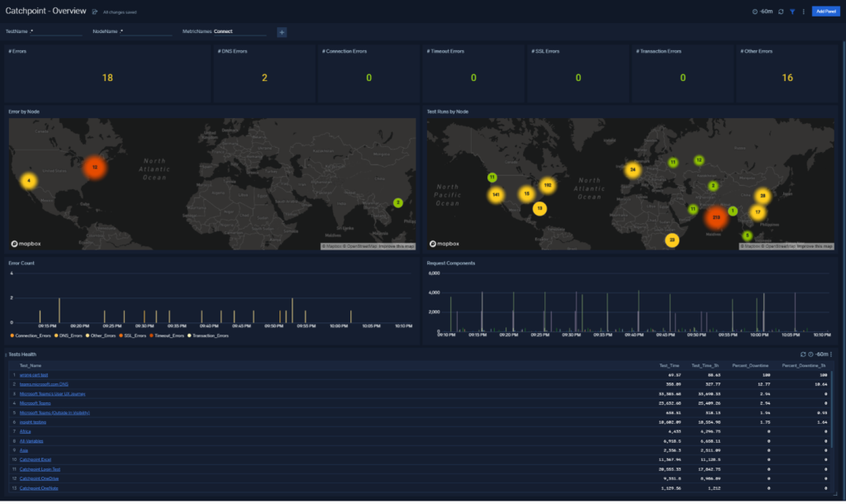Image resolution: width=846 pixels, height=504 pixels.
Task: Click the folder icon beside the dashboard title
Action: tap(95, 12)
